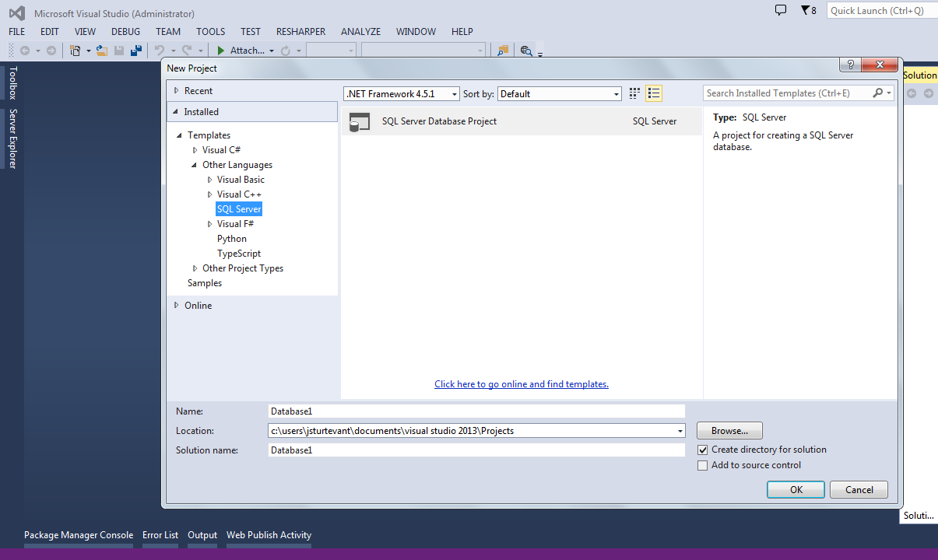Click the Undo toolbar icon
Screen dimensions: 938x560
160,51
